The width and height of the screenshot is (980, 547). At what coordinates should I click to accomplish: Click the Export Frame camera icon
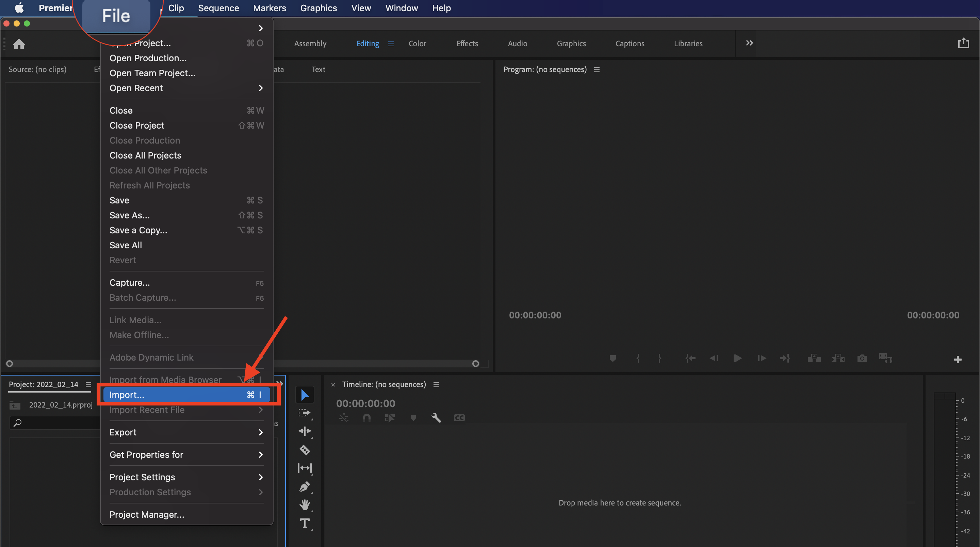[862, 358]
